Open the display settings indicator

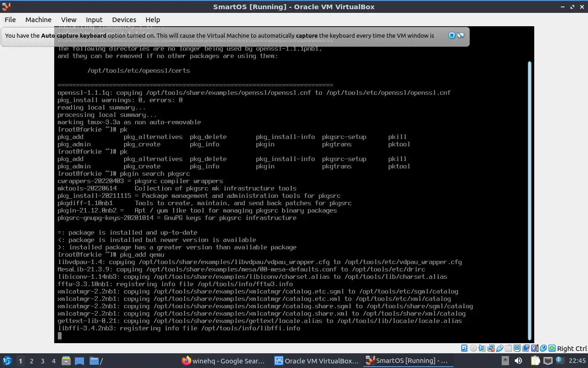tap(517, 348)
